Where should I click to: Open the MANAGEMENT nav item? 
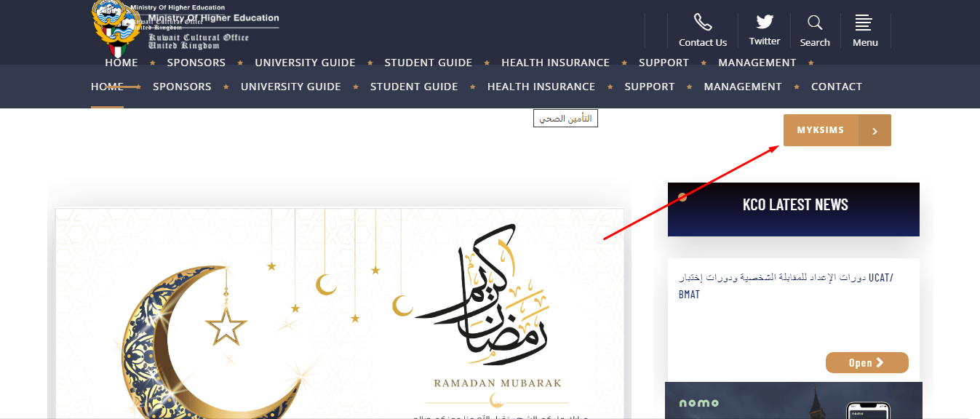pyautogui.click(x=743, y=87)
